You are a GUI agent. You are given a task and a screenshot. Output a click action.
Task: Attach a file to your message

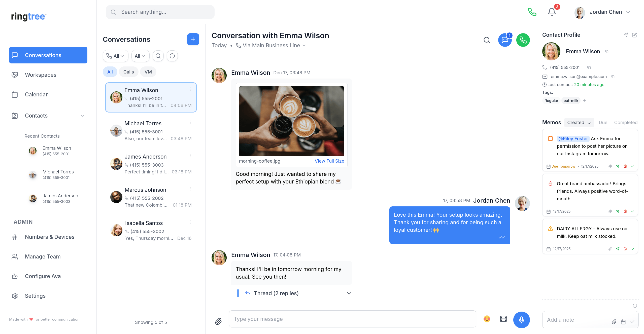click(x=218, y=321)
